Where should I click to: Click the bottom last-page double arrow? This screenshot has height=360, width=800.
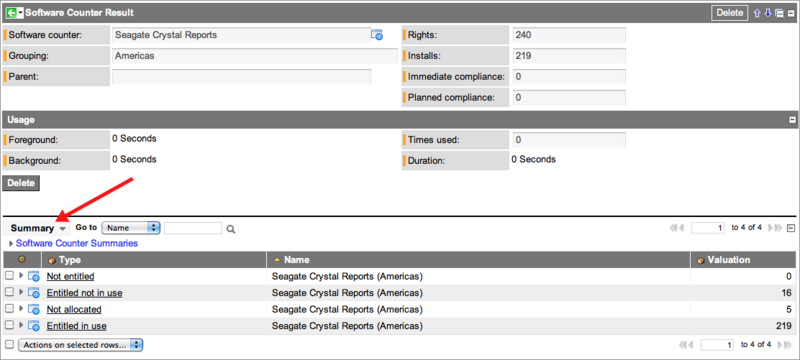[787, 345]
